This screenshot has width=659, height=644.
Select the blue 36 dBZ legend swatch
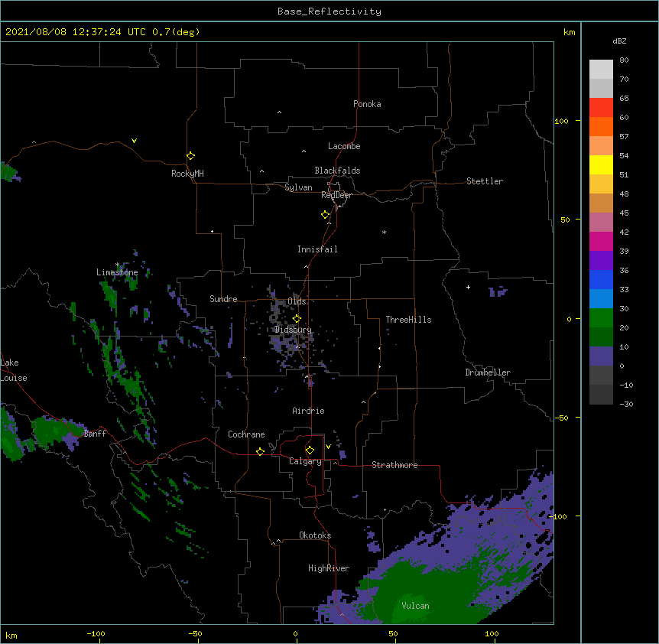pyautogui.click(x=601, y=279)
